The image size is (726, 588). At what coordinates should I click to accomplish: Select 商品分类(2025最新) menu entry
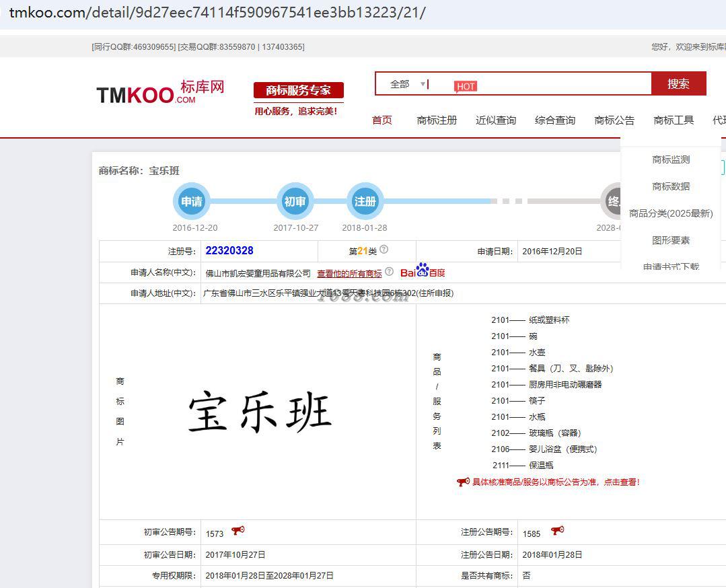click(x=671, y=213)
